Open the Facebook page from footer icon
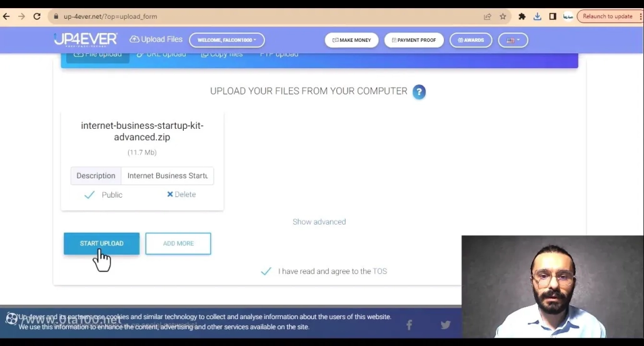This screenshot has height=346, width=644. 409,325
